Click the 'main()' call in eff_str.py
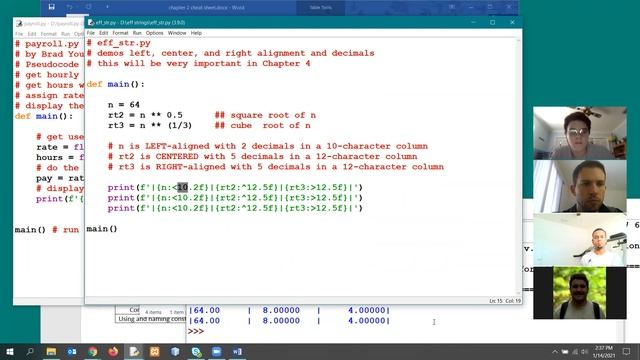Viewport: 640px width, 360px height. click(x=102, y=229)
